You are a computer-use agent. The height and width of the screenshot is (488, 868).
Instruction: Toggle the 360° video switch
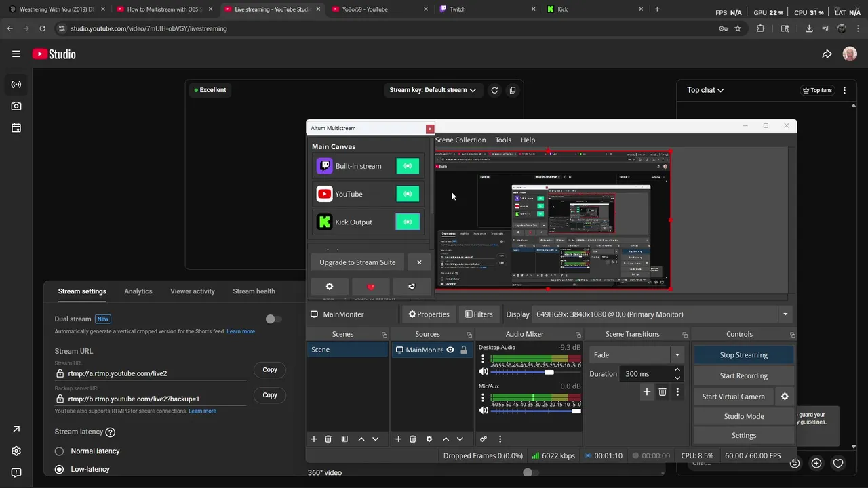pyautogui.click(x=531, y=472)
